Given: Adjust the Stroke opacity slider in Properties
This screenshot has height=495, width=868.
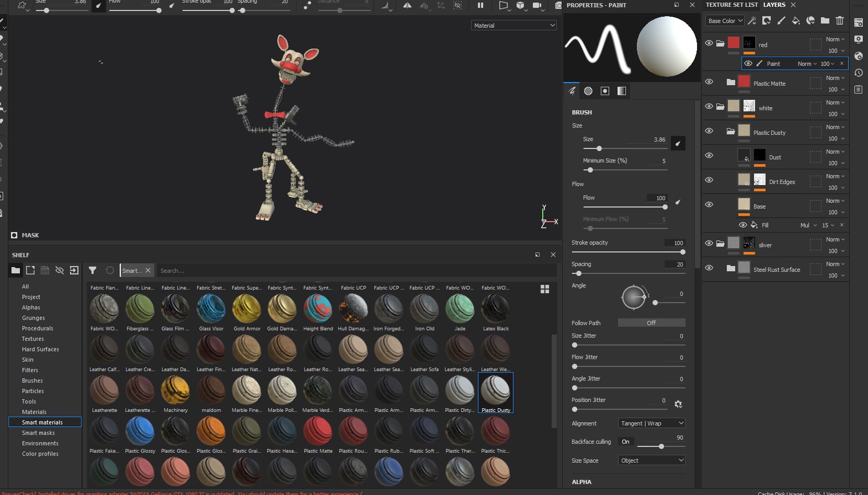Looking at the screenshot, I should (627, 252).
